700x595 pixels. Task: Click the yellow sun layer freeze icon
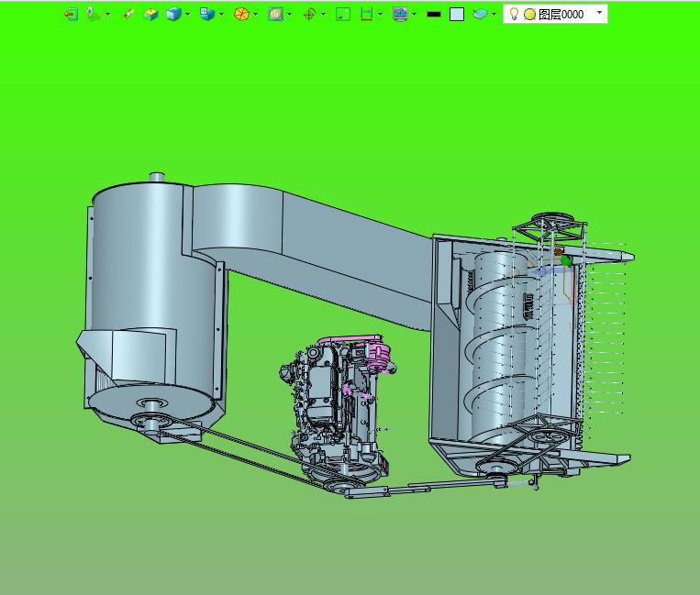click(x=529, y=15)
